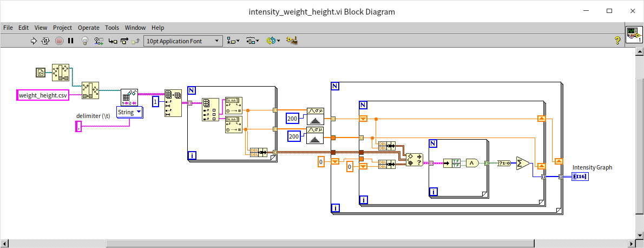Click the Read Delimited Spreadsheet node

coord(129,98)
